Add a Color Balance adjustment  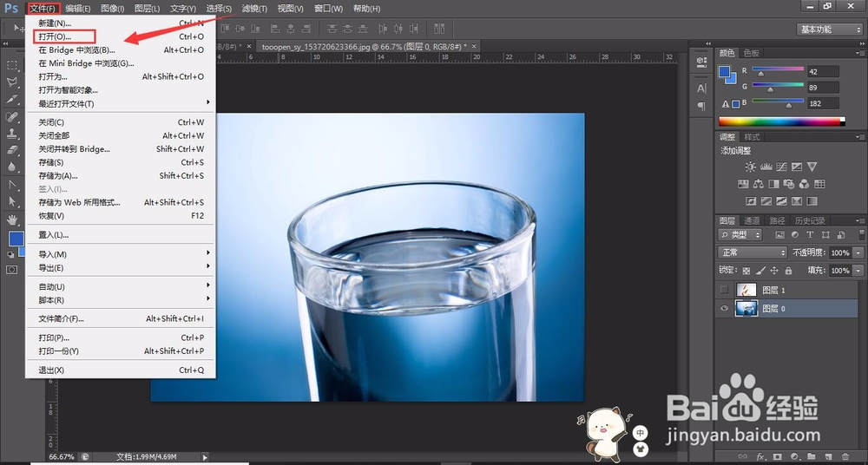point(759,184)
